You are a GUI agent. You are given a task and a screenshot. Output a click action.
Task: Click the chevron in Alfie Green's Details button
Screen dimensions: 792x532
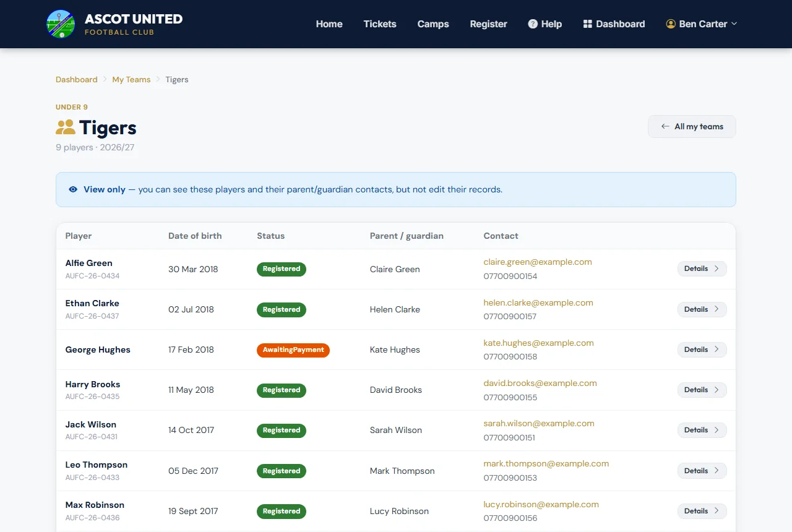[717, 268]
